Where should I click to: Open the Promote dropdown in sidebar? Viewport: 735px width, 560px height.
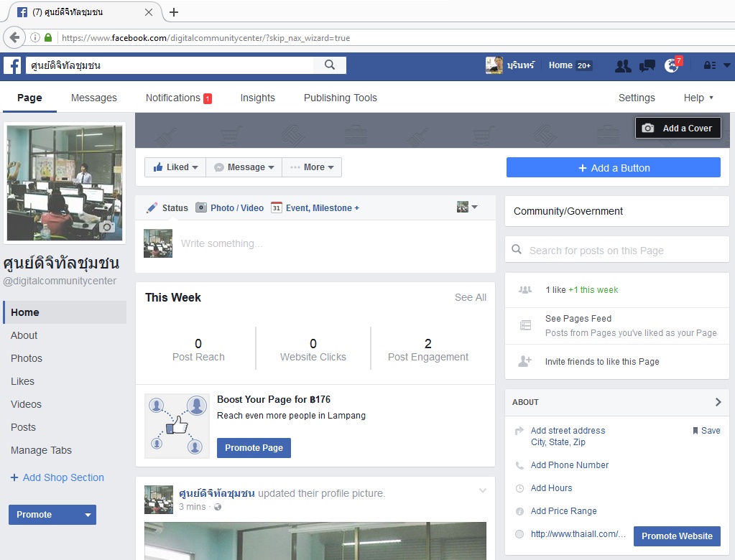tap(88, 515)
